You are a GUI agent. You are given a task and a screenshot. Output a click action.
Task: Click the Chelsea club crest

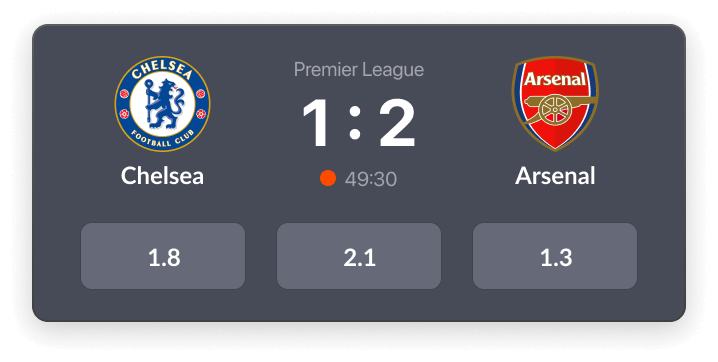(163, 104)
